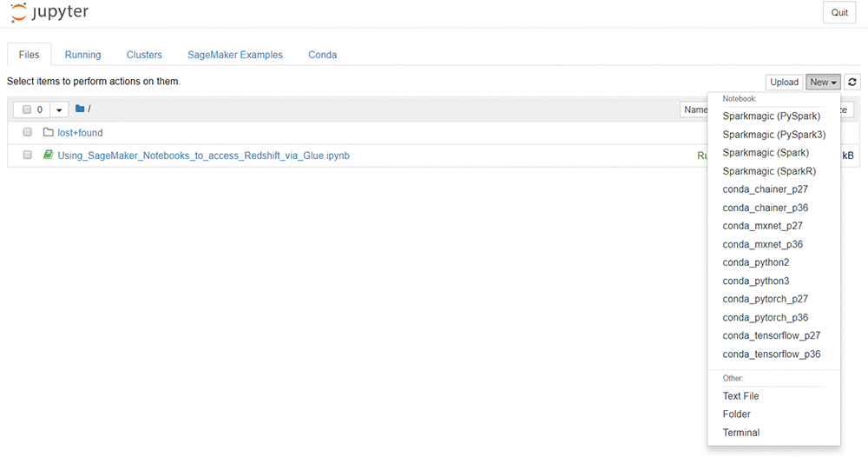Screen dimensions: 868x457
Task: Click the Upload button
Action: (x=785, y=82)
